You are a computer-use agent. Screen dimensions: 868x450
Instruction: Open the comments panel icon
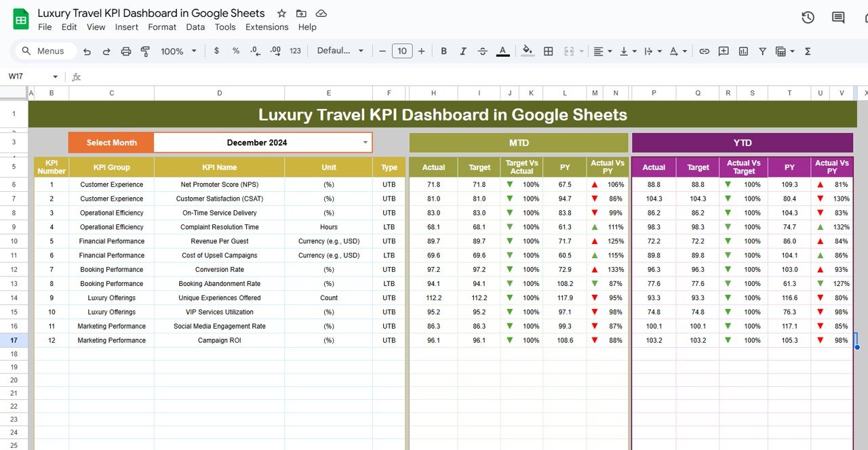(838, 18)
